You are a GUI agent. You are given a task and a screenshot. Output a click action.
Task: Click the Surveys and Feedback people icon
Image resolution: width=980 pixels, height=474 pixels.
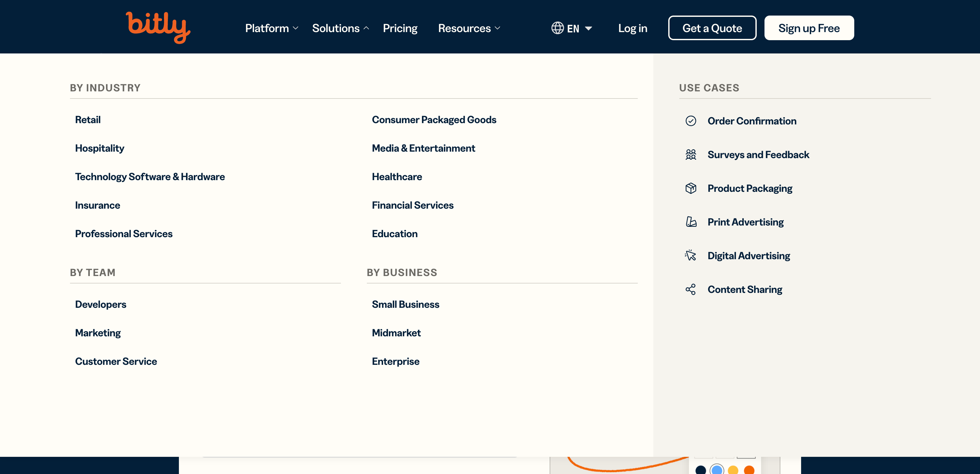pyautogui.click(x=691, y=155)
